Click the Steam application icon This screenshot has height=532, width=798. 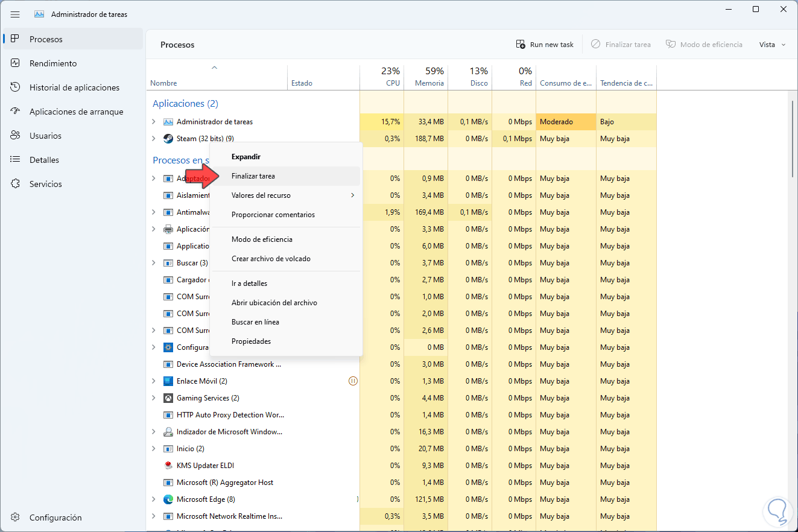168,139
